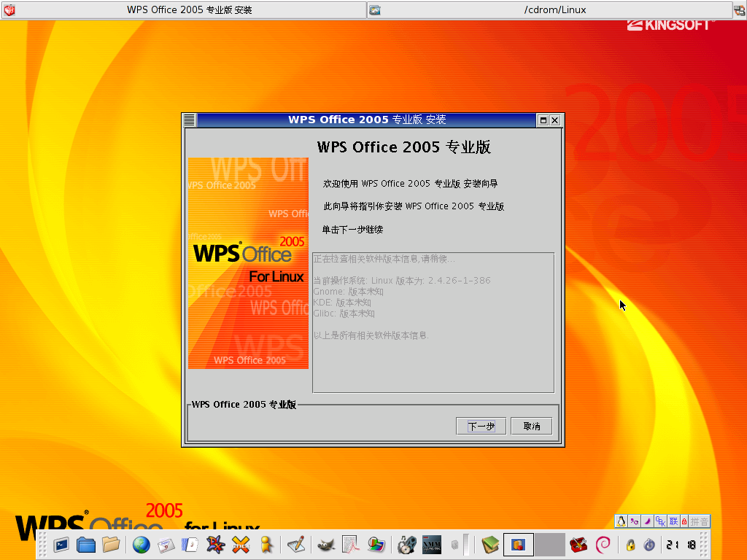Click the 'KDE: 版本未知' line
The width and height of the screenshot is (747, 560).
(342, 303)
